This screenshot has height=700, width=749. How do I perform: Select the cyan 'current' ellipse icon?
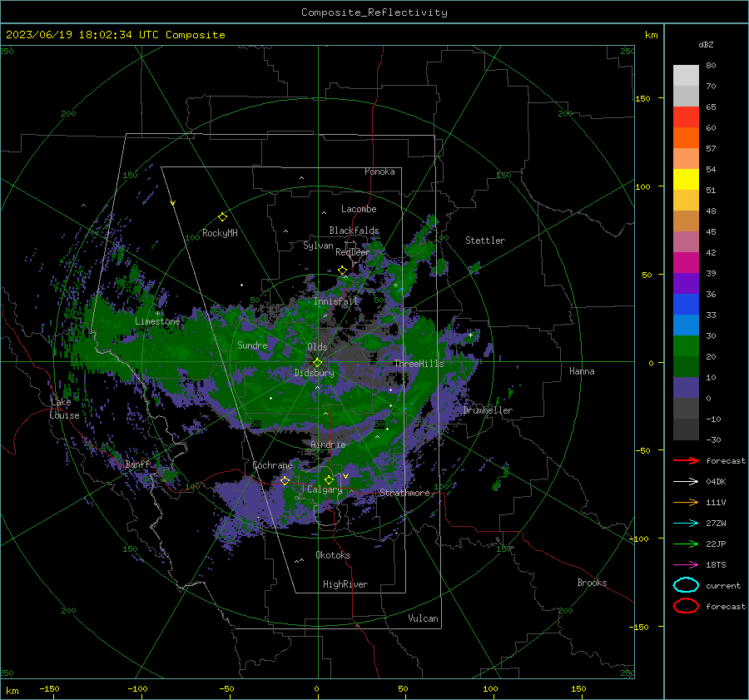coord(686,585)
